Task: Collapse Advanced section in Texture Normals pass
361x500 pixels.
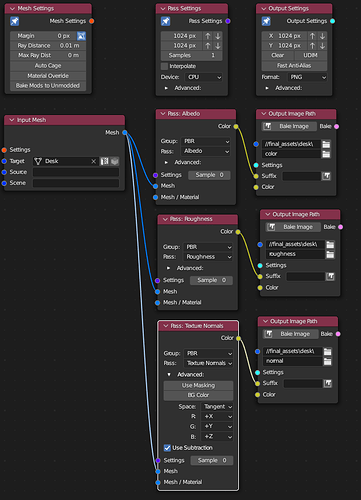Action: point(169,375)
